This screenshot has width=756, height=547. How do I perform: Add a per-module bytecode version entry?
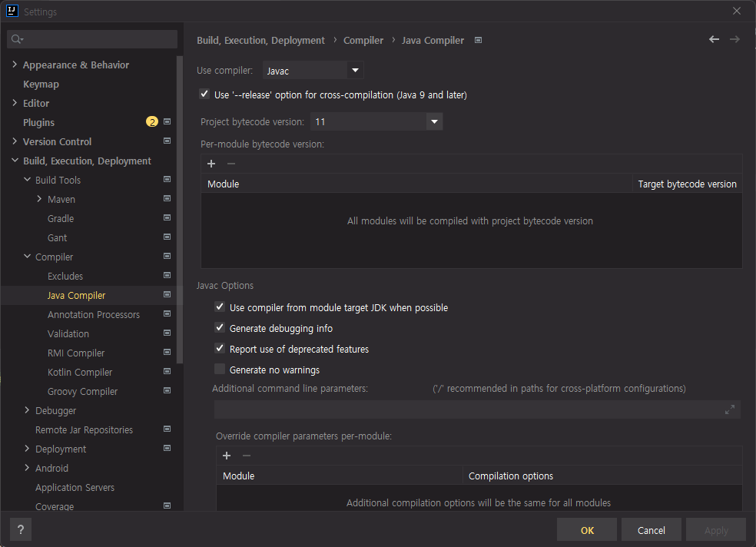[x=211, y=164]
